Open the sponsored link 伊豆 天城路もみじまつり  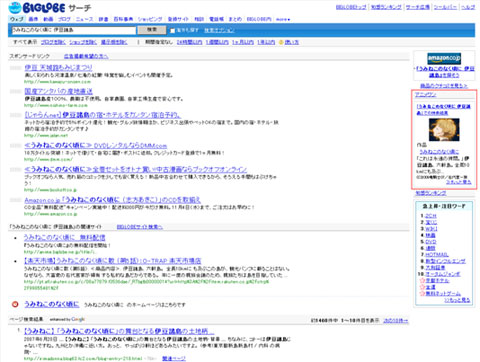[x=58, y=68]
